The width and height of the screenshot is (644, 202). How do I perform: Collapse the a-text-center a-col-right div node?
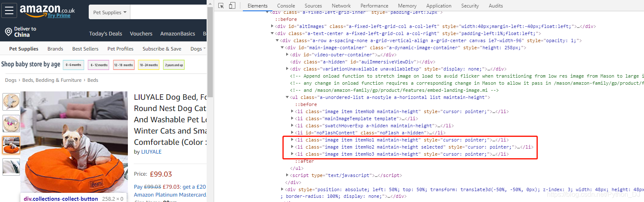(272, 33)
